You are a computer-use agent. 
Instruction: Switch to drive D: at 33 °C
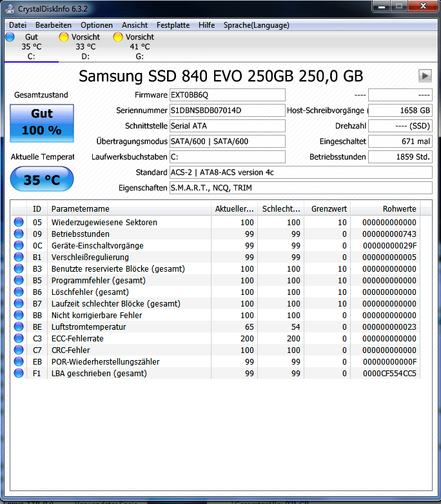[x=86, y=46]
